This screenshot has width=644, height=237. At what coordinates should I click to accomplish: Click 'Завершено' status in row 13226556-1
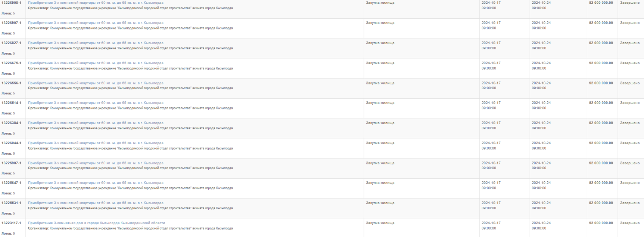pyautogui.click(x=630, y=83)
